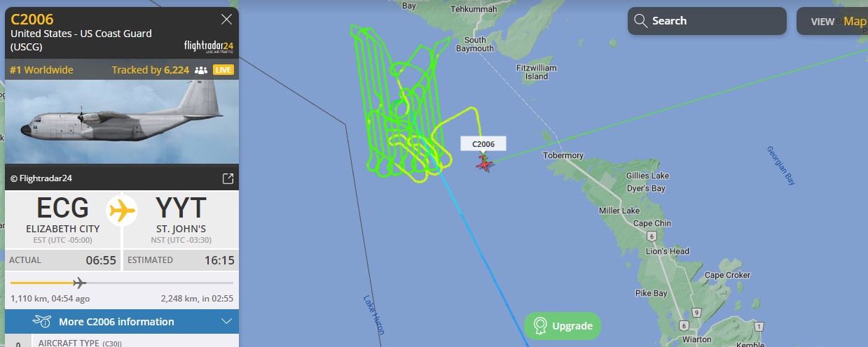Select the ECG Elizabeth City airport
Image resolution: width=868 pixels, height=347 pixels.
point(63,216)
